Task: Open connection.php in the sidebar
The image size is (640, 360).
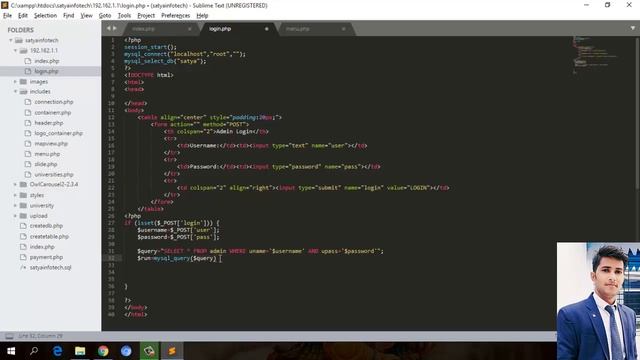Action: (x=53, y=102)
